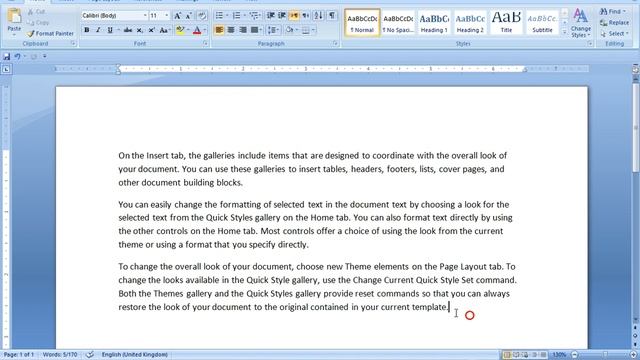Expand the Styles gallery More arrow
This screenshot has height=360, width=640.
[x=564, y=32]
